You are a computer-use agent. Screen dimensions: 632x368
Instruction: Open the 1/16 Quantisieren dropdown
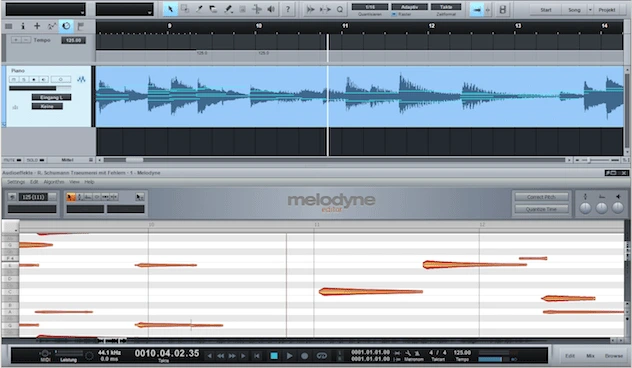click(x=370, y=7)
